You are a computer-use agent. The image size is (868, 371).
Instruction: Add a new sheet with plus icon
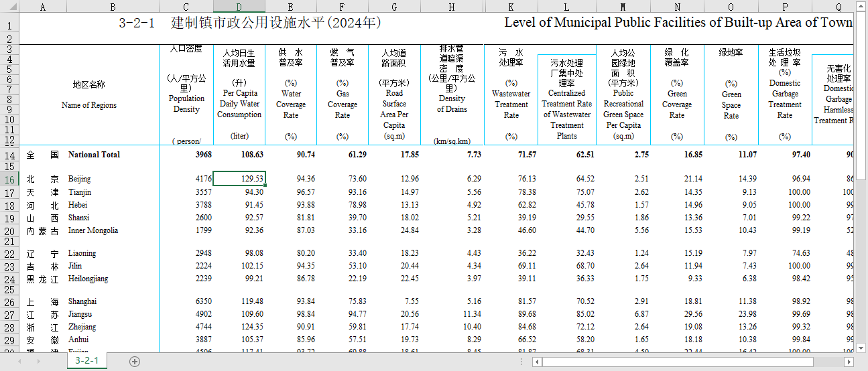135,362
